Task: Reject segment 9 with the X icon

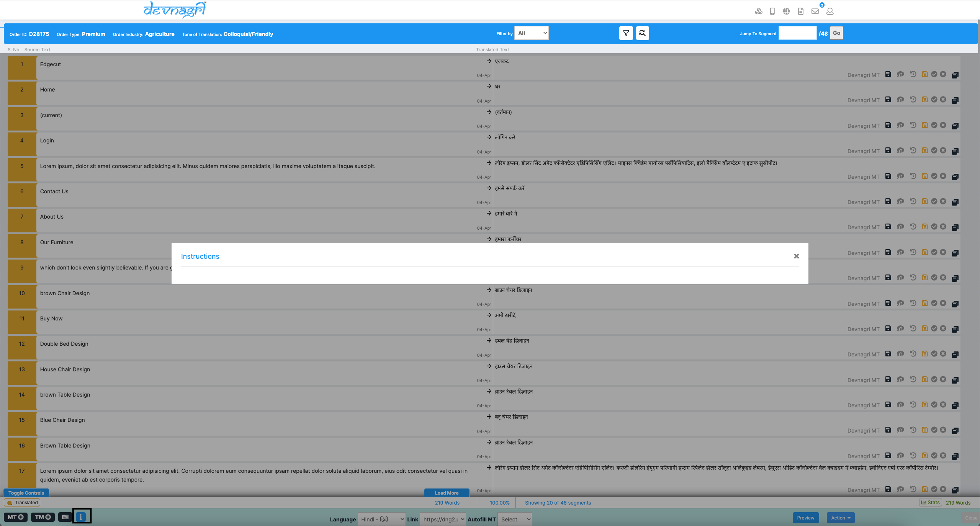Action: tap(943, 278)
